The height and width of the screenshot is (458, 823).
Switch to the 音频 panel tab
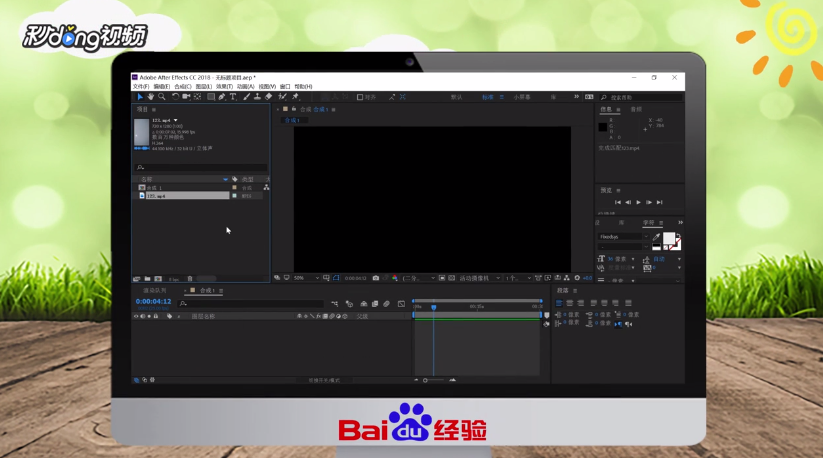tap(636, 109)
